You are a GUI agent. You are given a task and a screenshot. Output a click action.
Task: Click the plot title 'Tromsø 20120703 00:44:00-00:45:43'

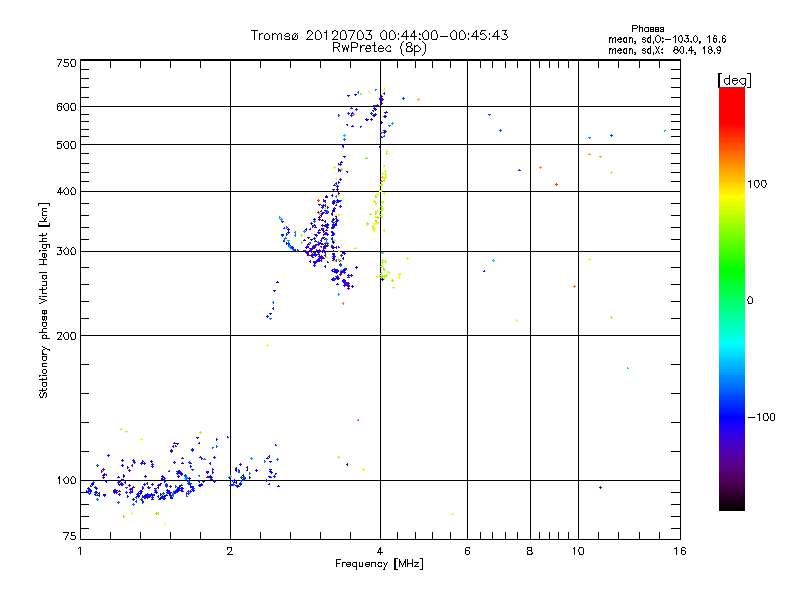379,35
